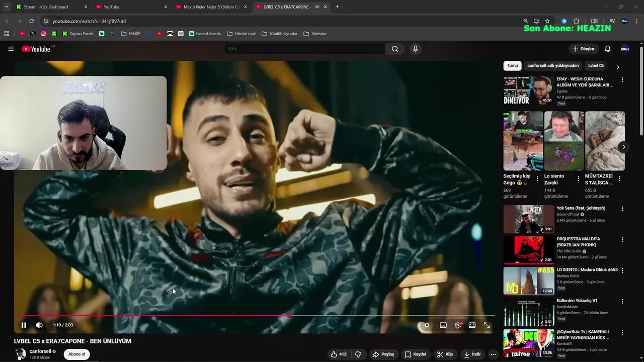This screenshot has height=362, width=644.
Task: Open options for Seçilmiş kişi Gogo short
Action: pos(537,178)
